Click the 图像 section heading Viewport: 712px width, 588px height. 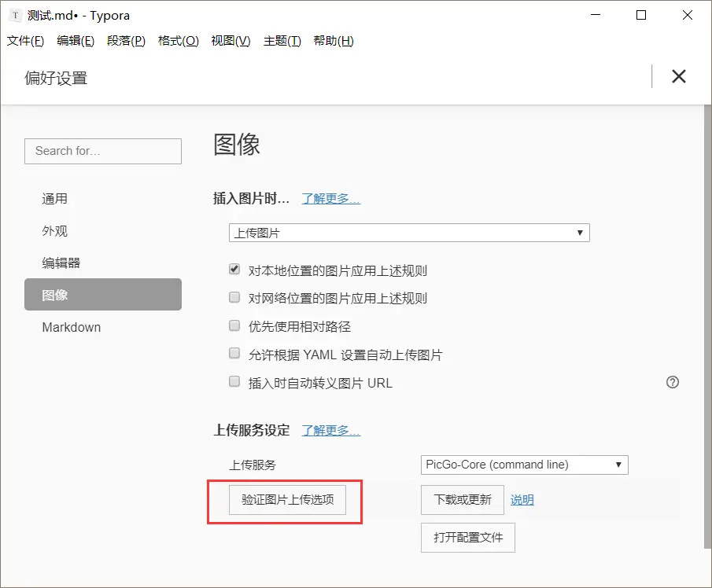click(237, 145)
